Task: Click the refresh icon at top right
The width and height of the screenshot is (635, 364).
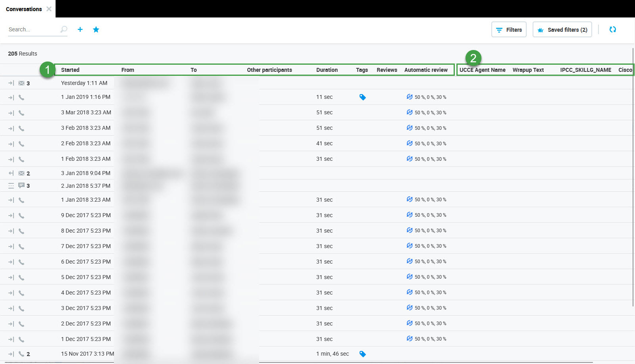Action: tap(612, 29)
